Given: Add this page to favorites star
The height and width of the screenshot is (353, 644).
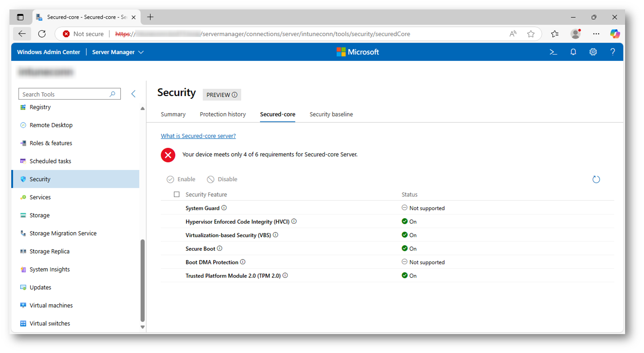Looking at the screenshot, I should pos(531,34).
